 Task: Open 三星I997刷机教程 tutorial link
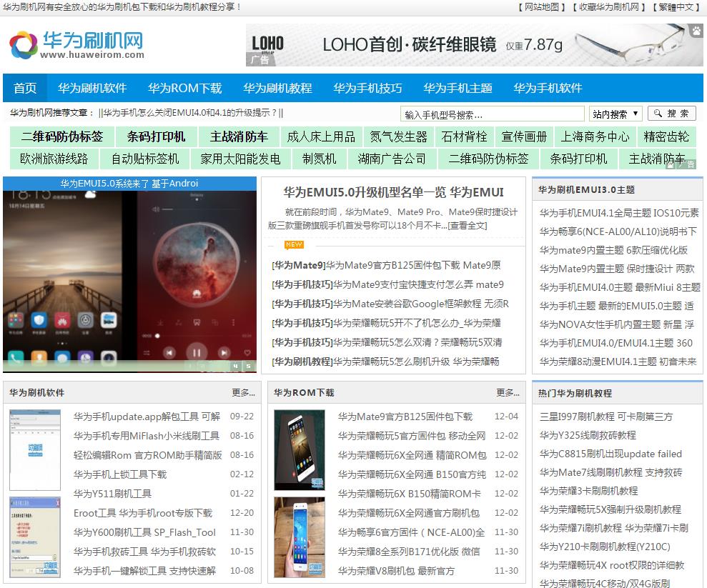point(606,417)
